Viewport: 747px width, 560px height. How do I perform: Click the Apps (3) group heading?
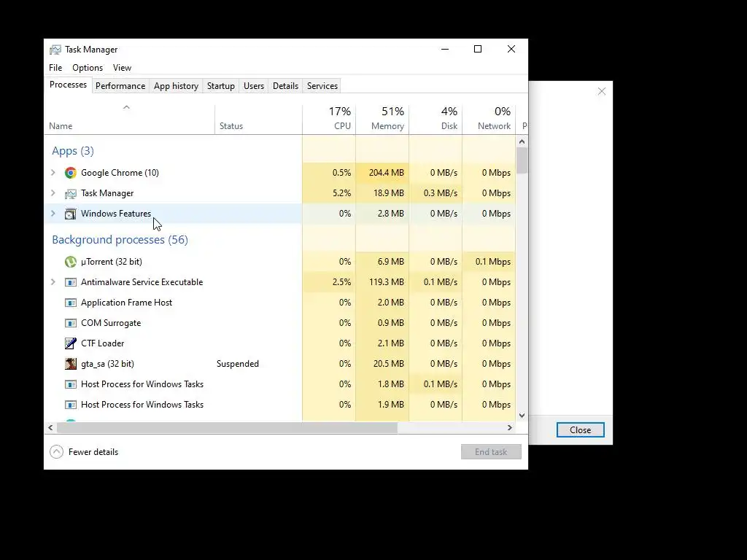[x=73, y=151]
